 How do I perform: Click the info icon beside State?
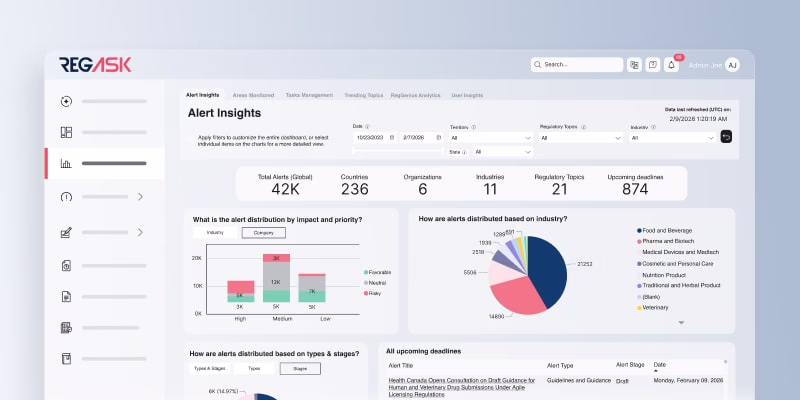point(464,152)
